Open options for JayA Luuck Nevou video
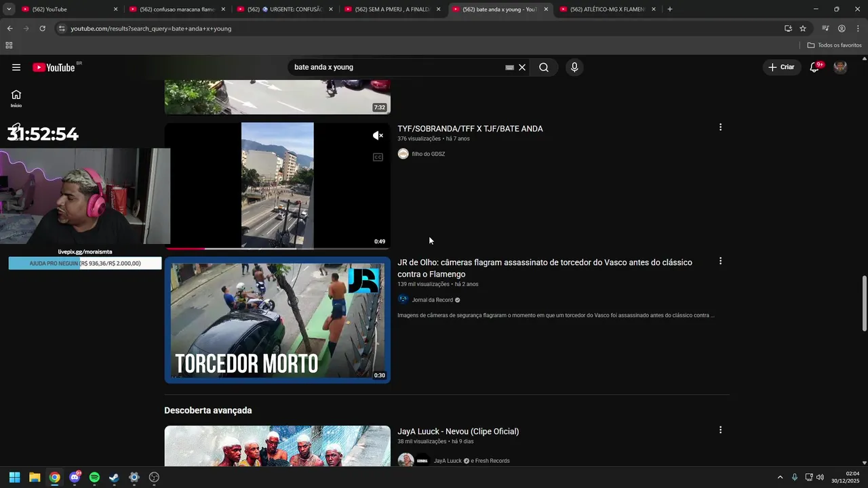The height and width of the screenshot is (488, 868). [720, 430]
